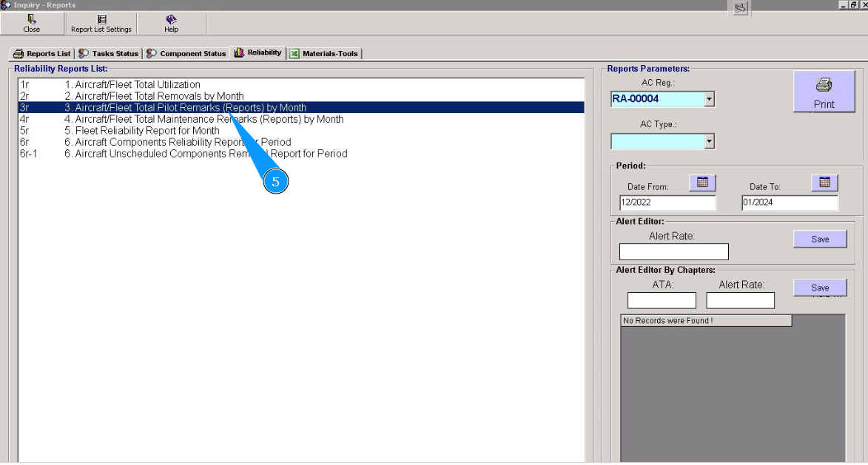Click the ATA input field
The height and width of the screenshot is (465, 868).
662,300
